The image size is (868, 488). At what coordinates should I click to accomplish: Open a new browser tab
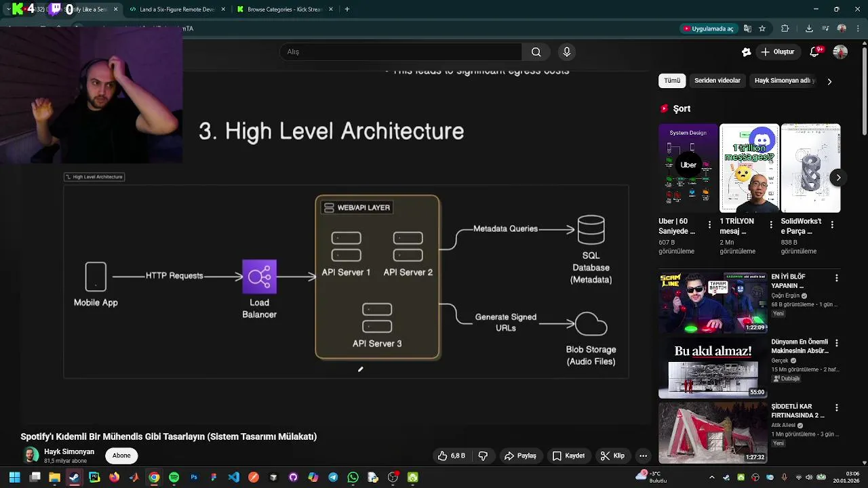(347, 9)
